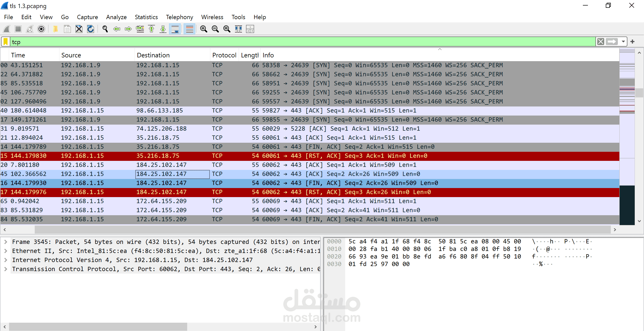Expand Transmission Control Protocol details
644x331 pixels.
(6, 269)
